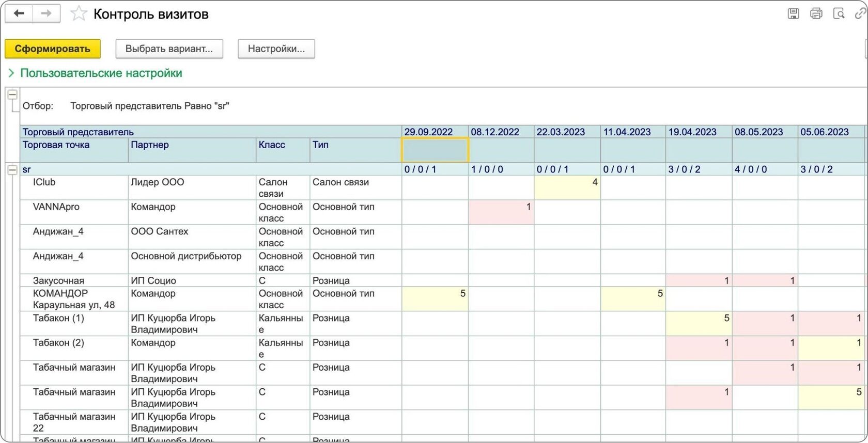The width and height of the screenshot is (868, 443).
Task: Select the Партнер column header
Action: point(192,150)
